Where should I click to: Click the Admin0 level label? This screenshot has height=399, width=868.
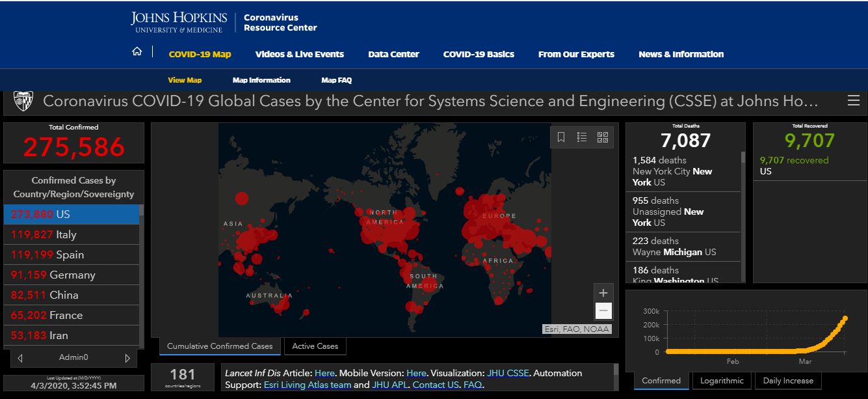coord(73,357)
